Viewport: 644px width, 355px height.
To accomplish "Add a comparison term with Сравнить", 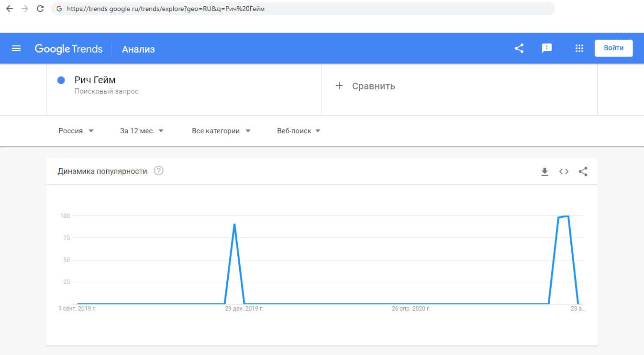I will (x=374, y=86).
